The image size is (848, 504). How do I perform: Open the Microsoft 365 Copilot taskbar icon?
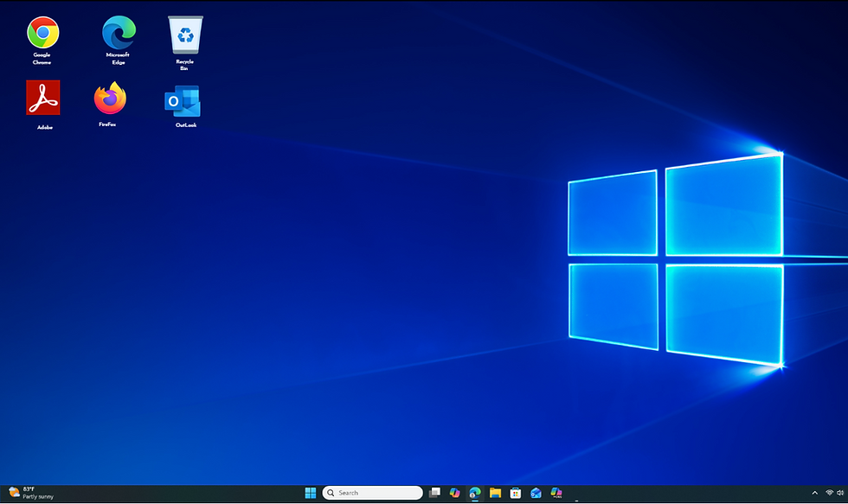pyautogui.click(x=556, y=493)
